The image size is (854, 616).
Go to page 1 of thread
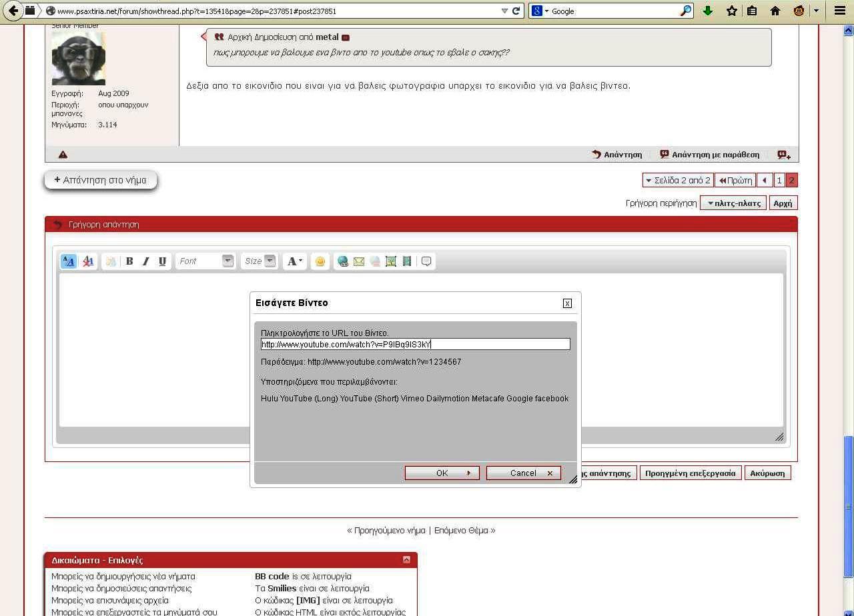tap(779, 181)
